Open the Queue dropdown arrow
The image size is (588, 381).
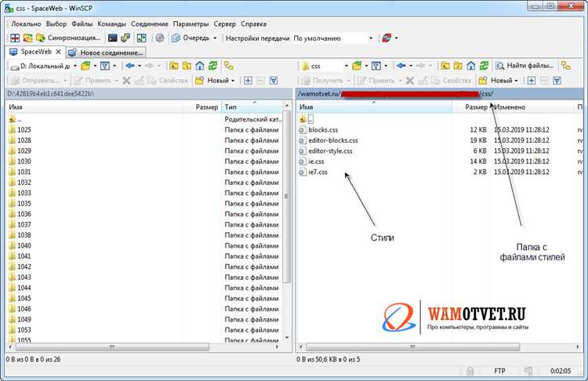pyautogui.click(x=215, y=38)
